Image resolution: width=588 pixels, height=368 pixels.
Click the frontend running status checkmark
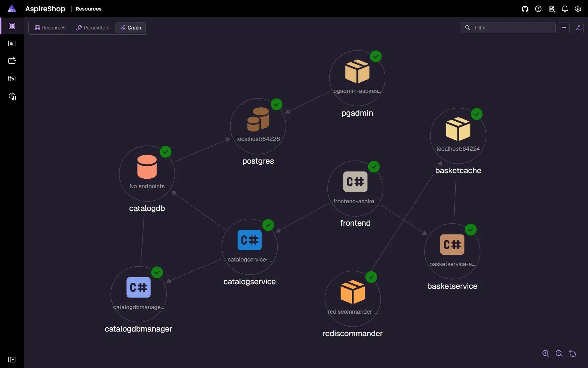point(374,166)
